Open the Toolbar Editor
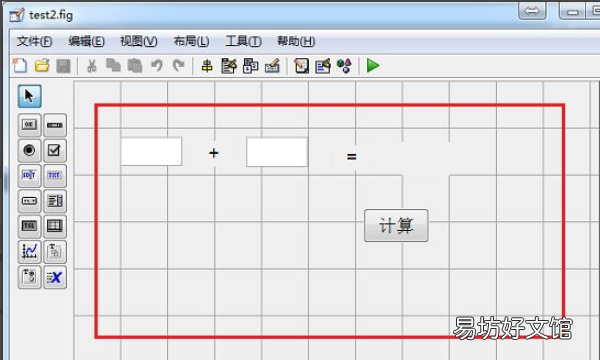600x360 pixels. [x=272, y=66]
